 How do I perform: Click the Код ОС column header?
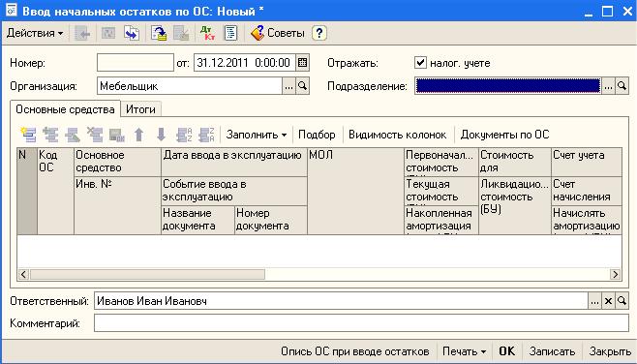click(x=55, y=192)
